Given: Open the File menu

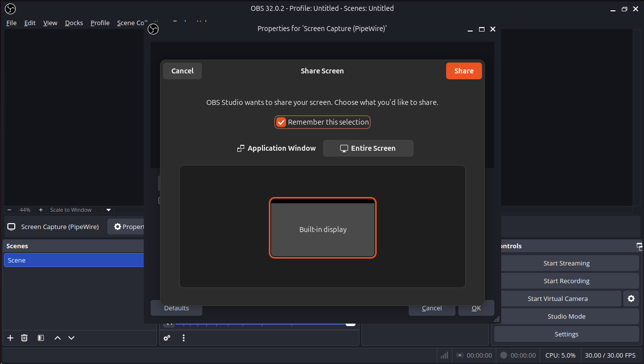Looking at the screenshot, I should click(11, 23).
